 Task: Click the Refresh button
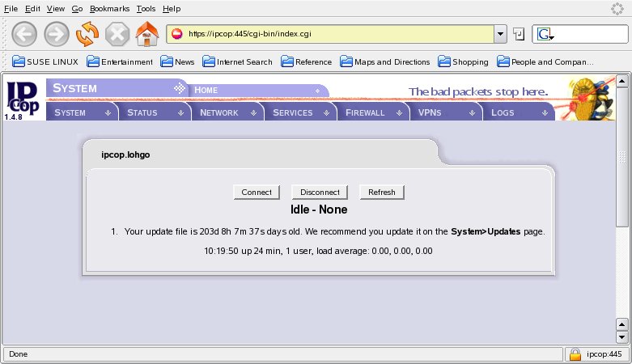[x=382, y=192]
